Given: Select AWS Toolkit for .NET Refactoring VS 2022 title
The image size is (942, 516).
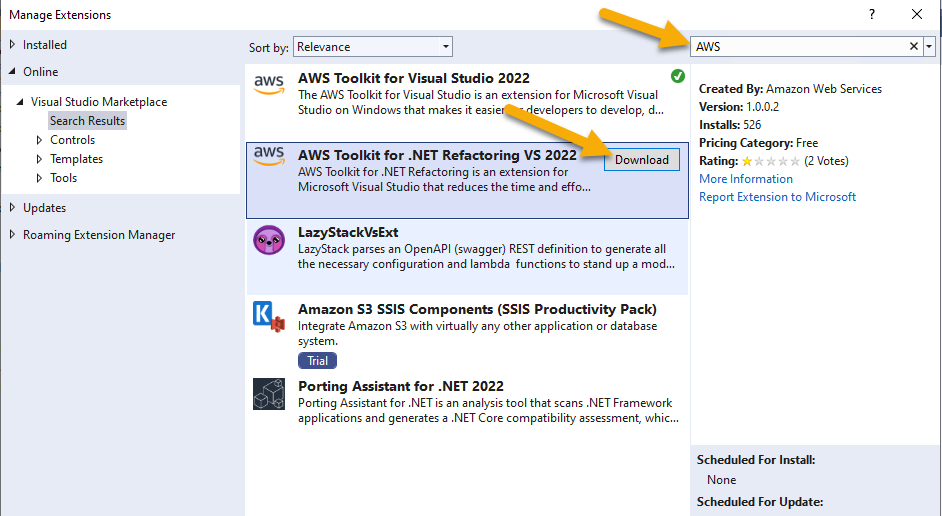Looking at the screenshot, I should coord(437,155).
